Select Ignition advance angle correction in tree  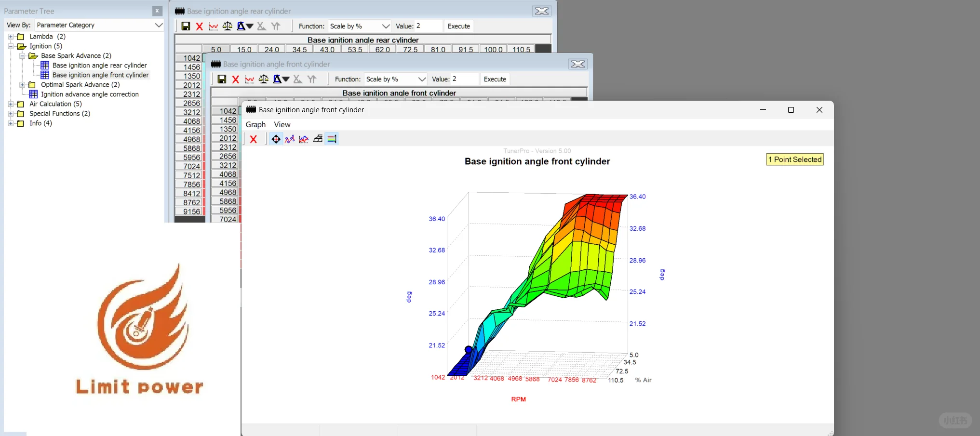pos(90,94)
